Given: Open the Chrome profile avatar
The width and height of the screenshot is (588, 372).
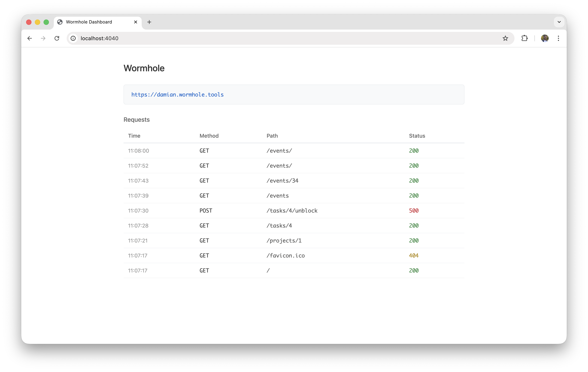Looking at the screenshot, I should (x=545, y=38).
